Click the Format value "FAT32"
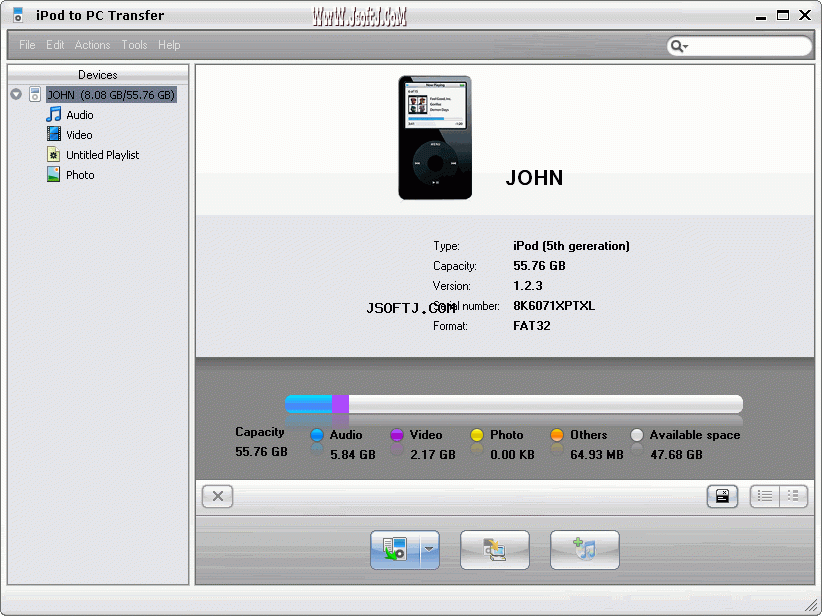This screenshot has width=822, height=616. coord(532,326)
